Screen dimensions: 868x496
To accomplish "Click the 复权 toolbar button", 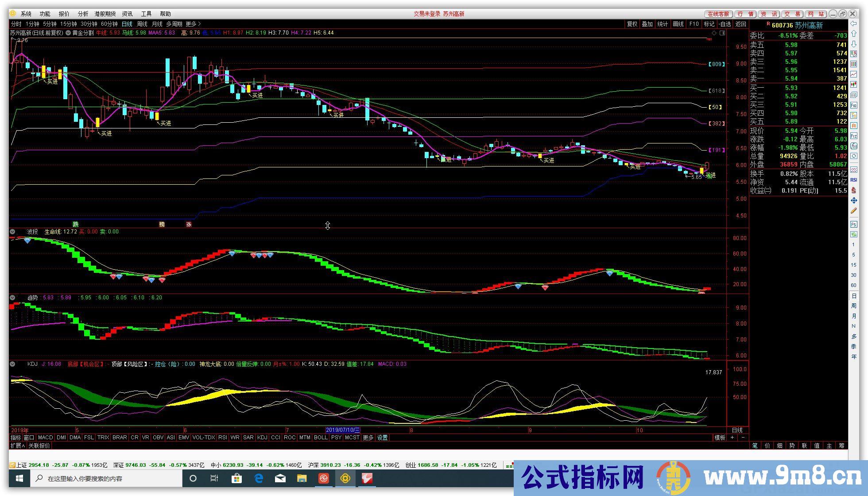I will (632, 24).
